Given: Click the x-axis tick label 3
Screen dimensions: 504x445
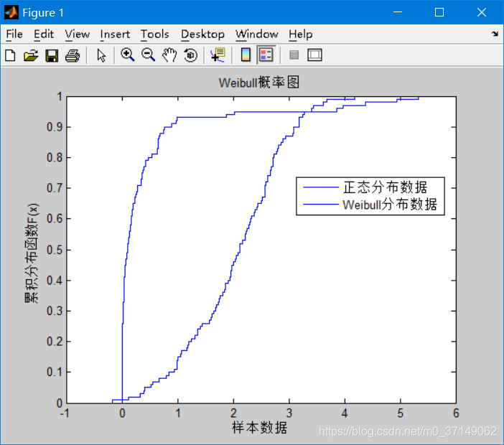Looking at the screenshot, I should pos(289,413).
